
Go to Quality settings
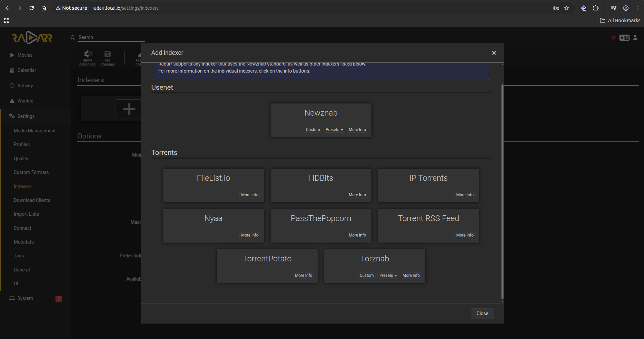[x=21, y=159]
